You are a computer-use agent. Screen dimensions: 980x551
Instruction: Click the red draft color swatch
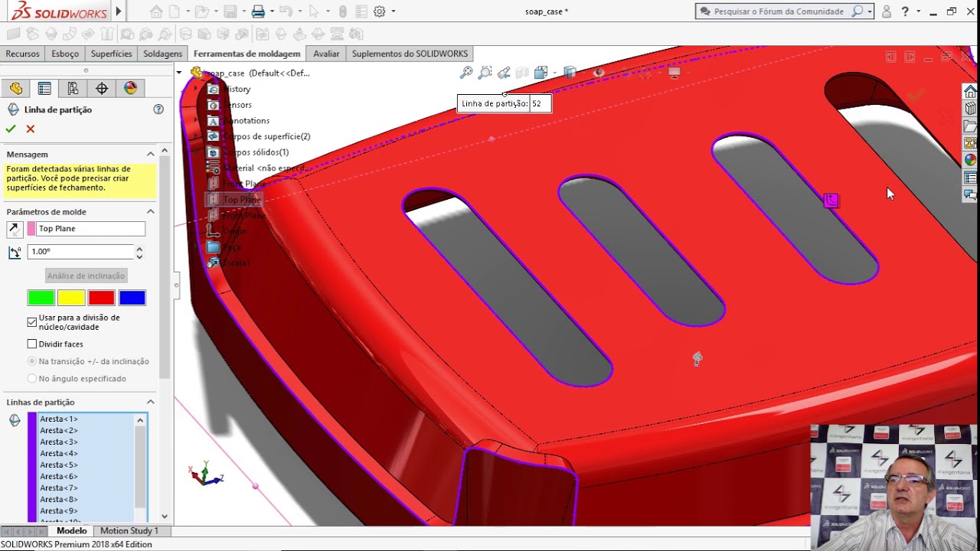(101, 298)
